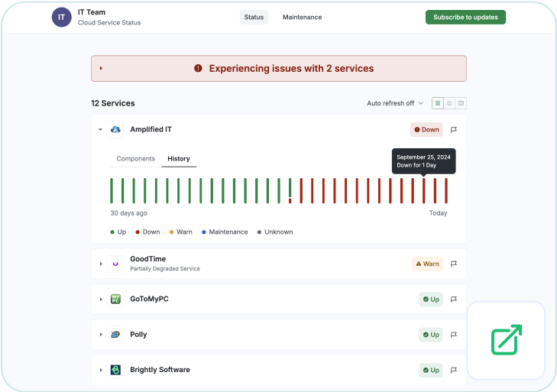Click the gray Unknown legend dot
This screenshot has width=557, height=392.
pyautogui.click(x=259, y=232)
